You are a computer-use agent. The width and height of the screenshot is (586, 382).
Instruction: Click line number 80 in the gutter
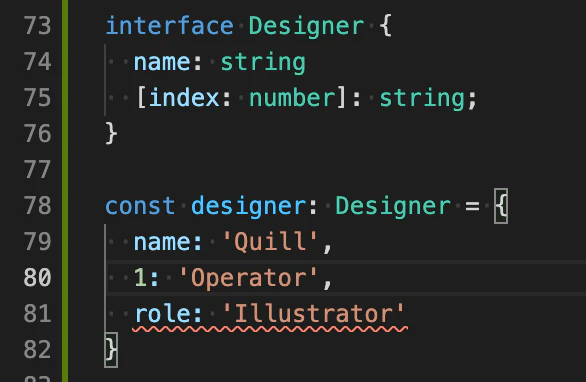click(x=37, y=277)
